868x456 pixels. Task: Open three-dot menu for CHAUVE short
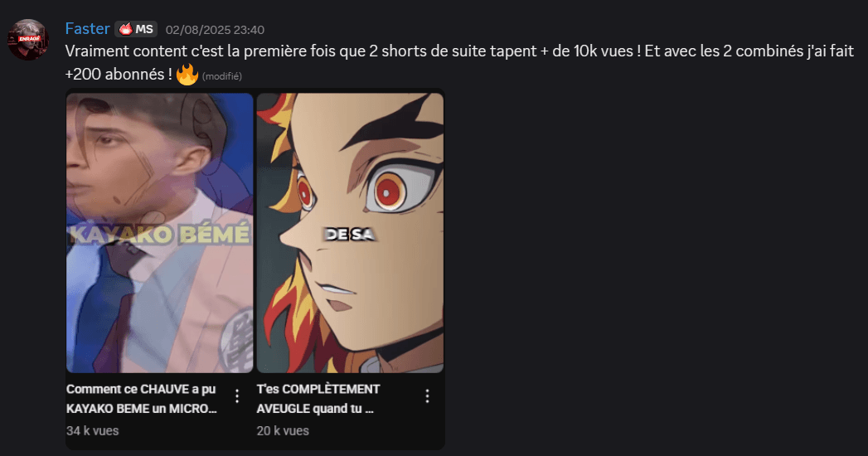pos(237,395)
